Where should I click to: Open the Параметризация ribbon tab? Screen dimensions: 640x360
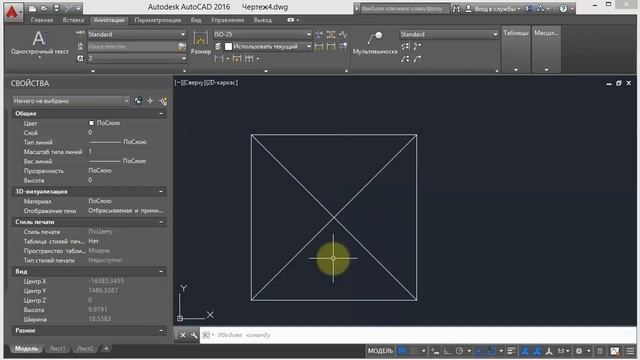[158, 20]
